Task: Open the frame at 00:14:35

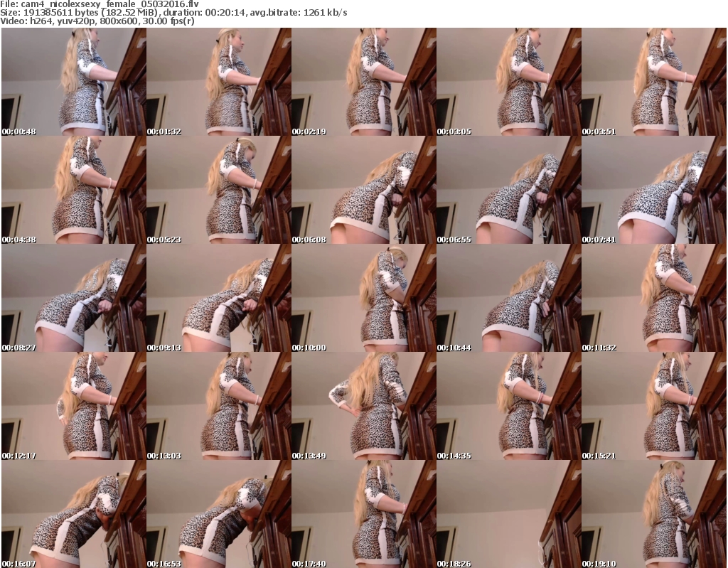Action: [509, 407]
